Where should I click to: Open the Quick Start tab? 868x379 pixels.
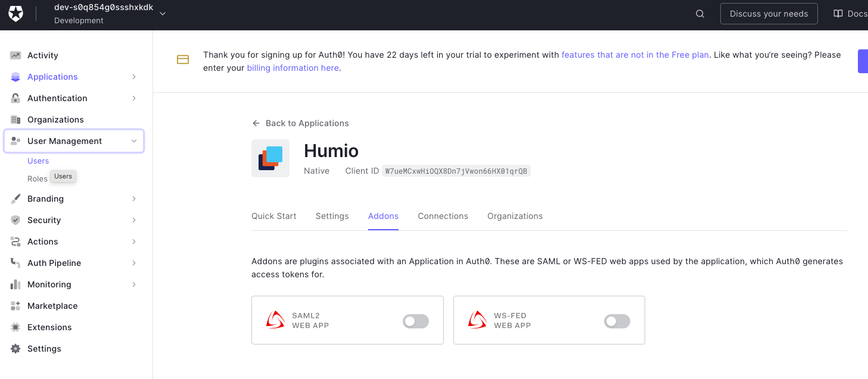coord(273,216)
